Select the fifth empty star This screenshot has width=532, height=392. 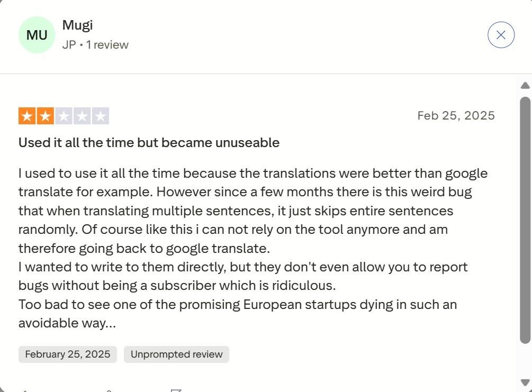[101, 115]
